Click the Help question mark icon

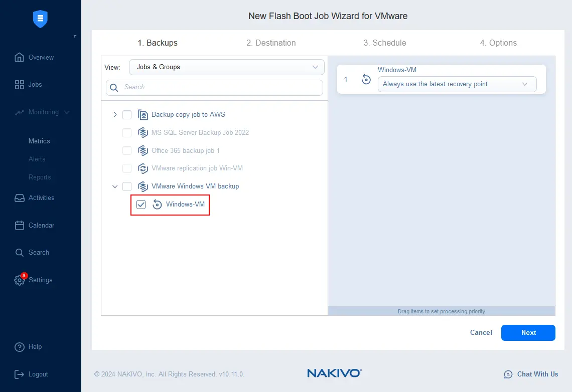click(20, 347)
